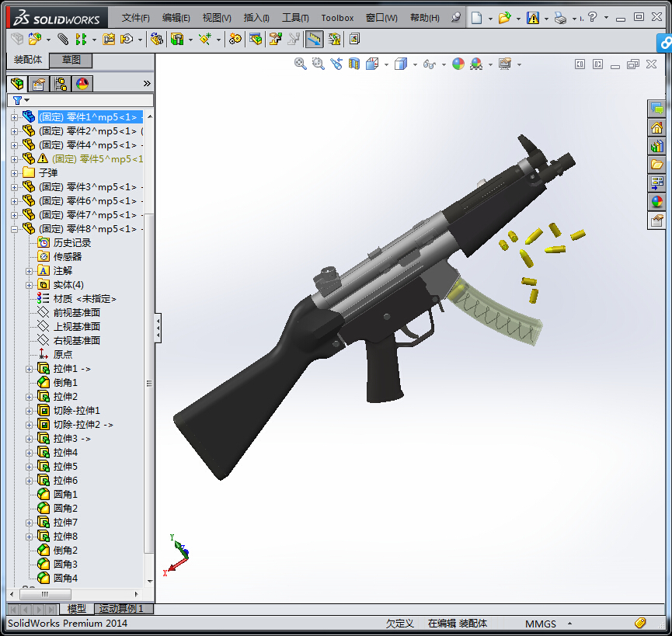This screenshot has height=636, width=672.
Task: Open View Orientation dropdown arrow
Action: pos(386,64)
